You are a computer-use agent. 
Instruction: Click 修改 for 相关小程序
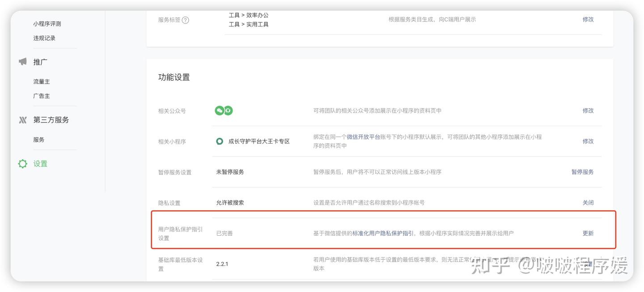(x=587, y=141)
